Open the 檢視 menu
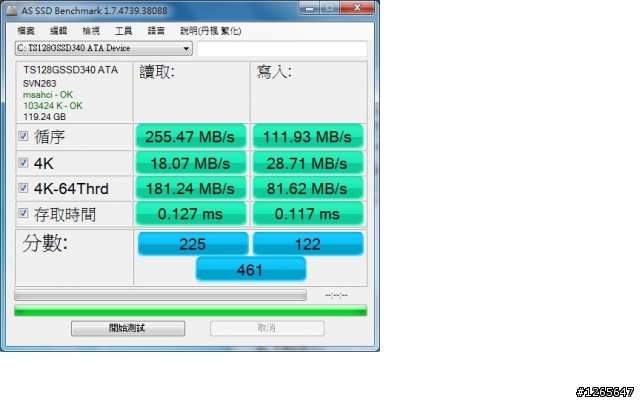Screen dimensions: 640x400 pyautogui.click(x=91, y=31)
